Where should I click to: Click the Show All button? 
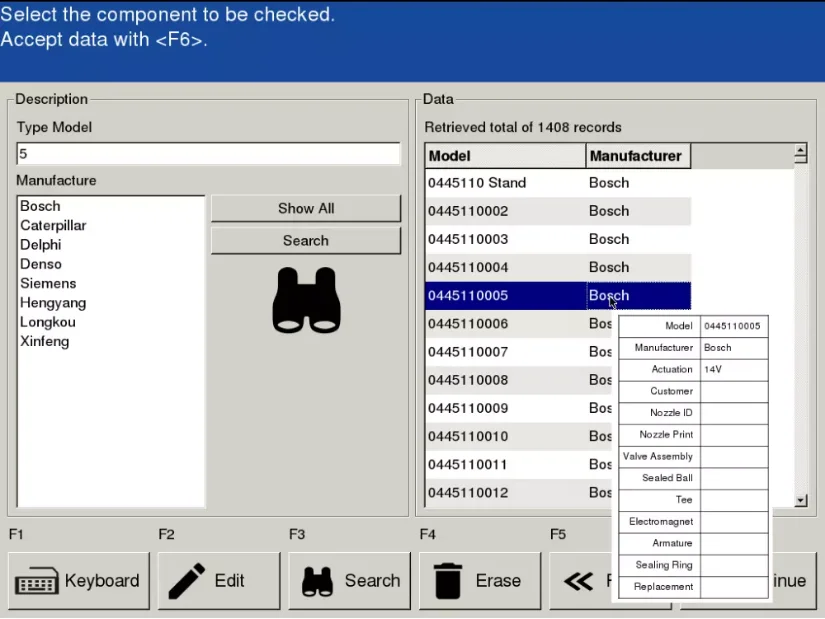pyautogui.click(x=306, y=208)
